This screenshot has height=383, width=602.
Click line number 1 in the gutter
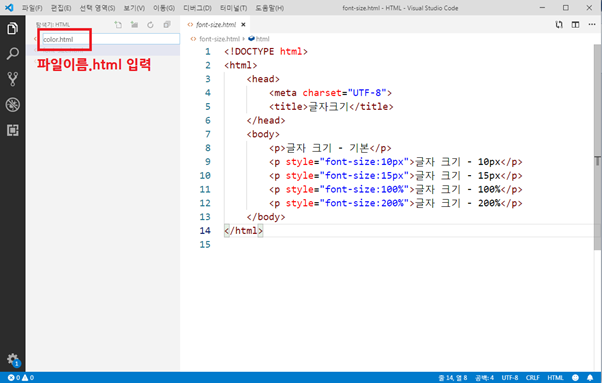(208, 51)
